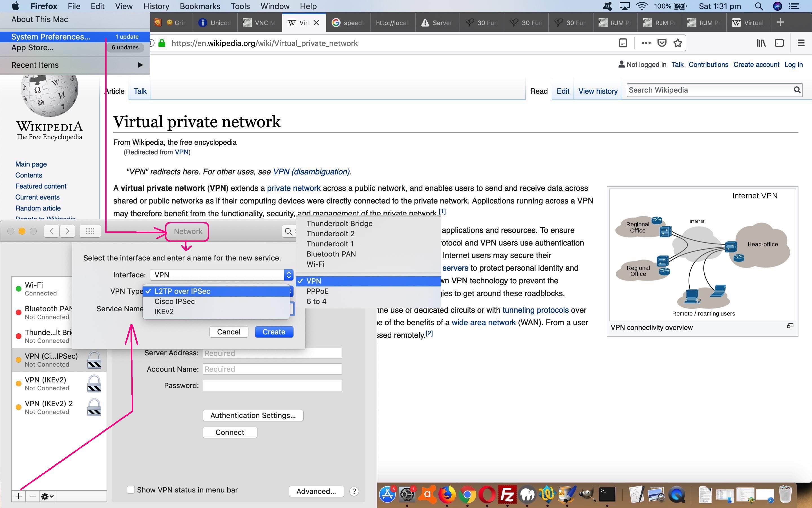Remove network service with minus button
The height and width of the screenshot is (508, 812).
click(x=32, y=496)
